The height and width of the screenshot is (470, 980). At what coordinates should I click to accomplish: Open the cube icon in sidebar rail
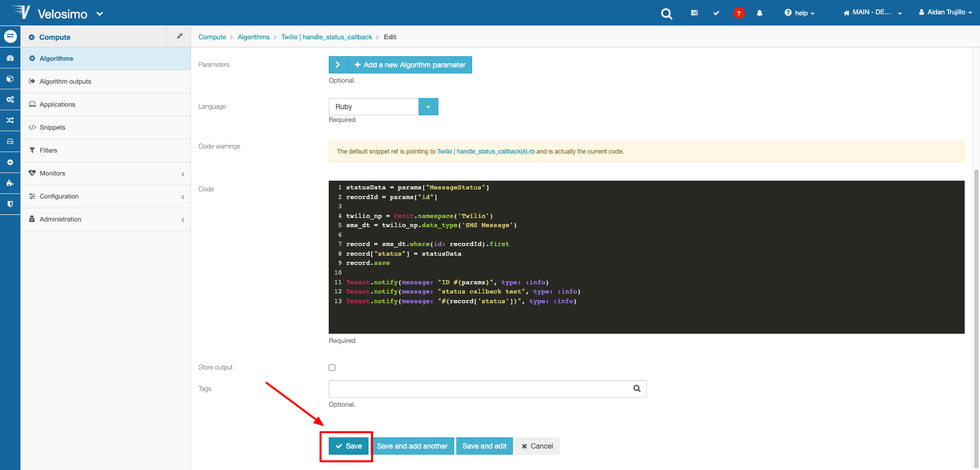[x=10, y=79]
